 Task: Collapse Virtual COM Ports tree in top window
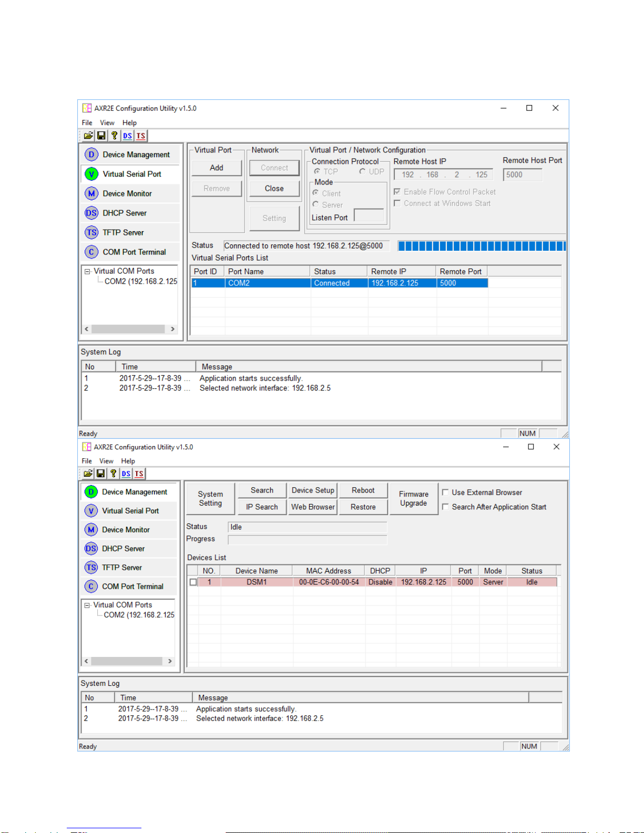(87, 272)
